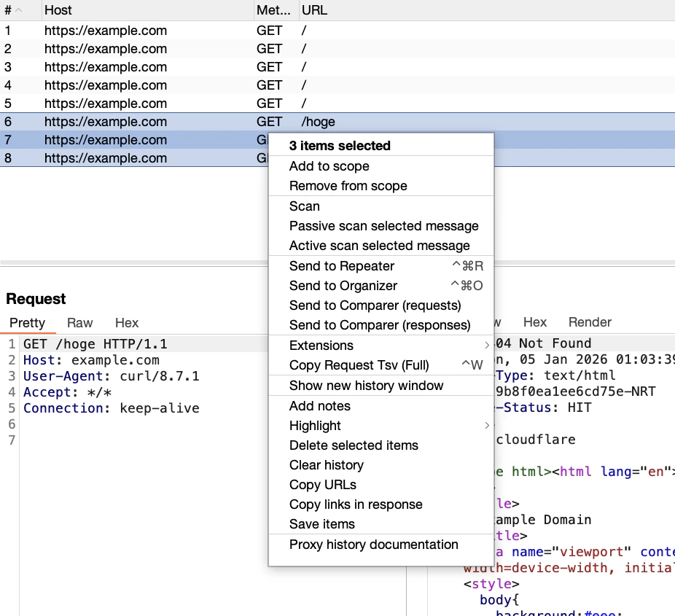
Task: Select history row 1 host
Action: tap(106, 31)
